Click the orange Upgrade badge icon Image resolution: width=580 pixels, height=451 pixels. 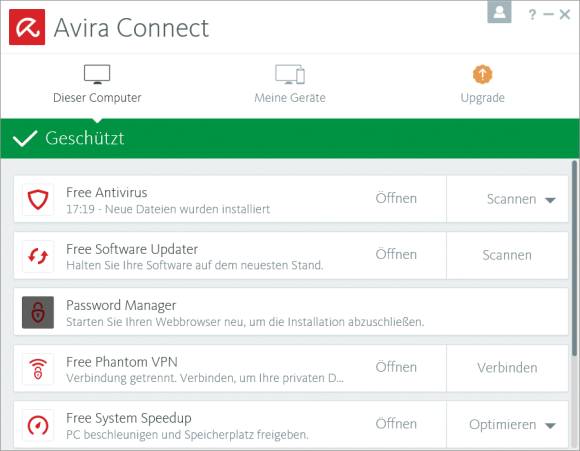(482, 74)
